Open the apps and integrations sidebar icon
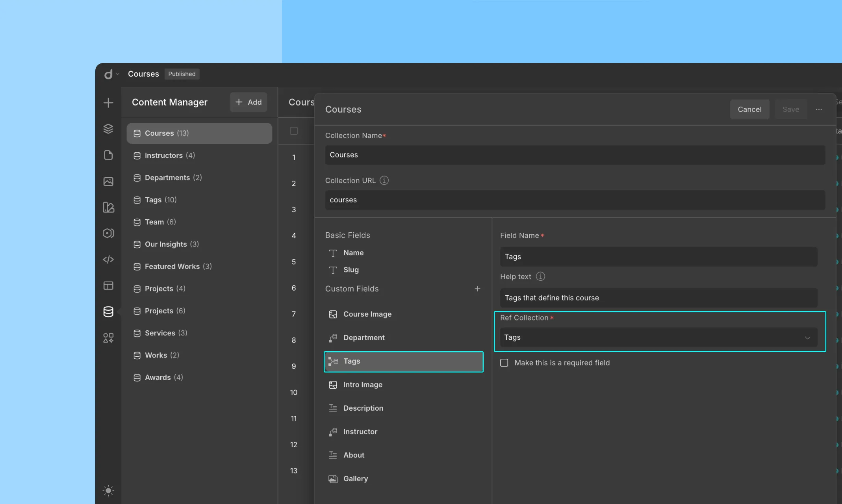 point(108,338)
